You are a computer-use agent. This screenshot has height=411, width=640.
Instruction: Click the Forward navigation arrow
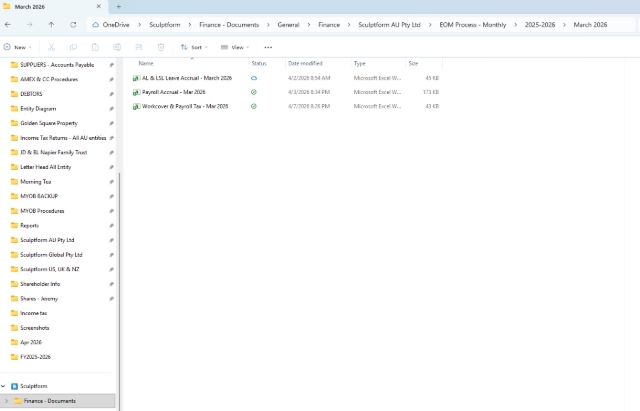29,25
